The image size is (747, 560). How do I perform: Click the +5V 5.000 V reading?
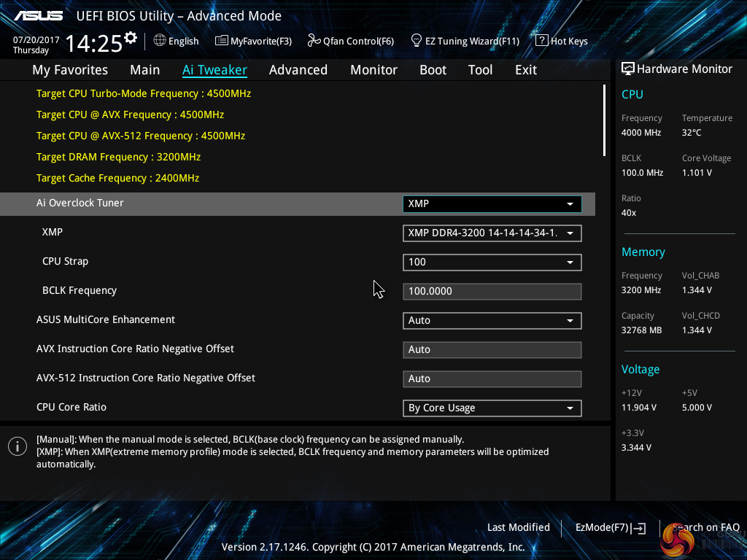click(697, 408)
